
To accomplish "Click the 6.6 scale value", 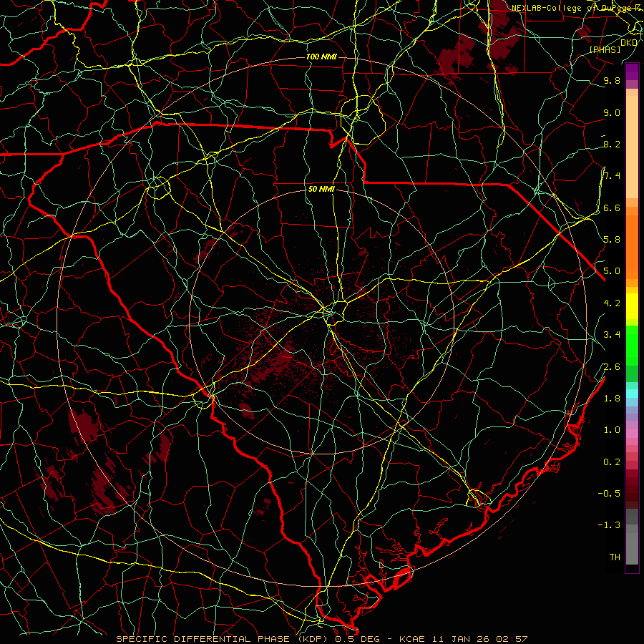I will pyautogui.click(x=612, y=208).
